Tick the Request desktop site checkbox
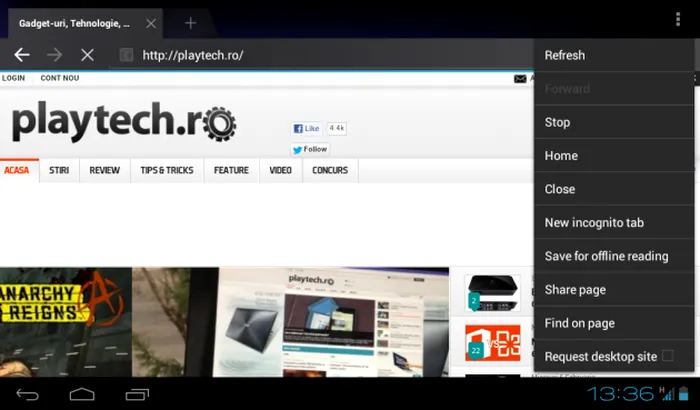This screenshot has width=700, height=410. pyautogui.click(x=668, y=356)
